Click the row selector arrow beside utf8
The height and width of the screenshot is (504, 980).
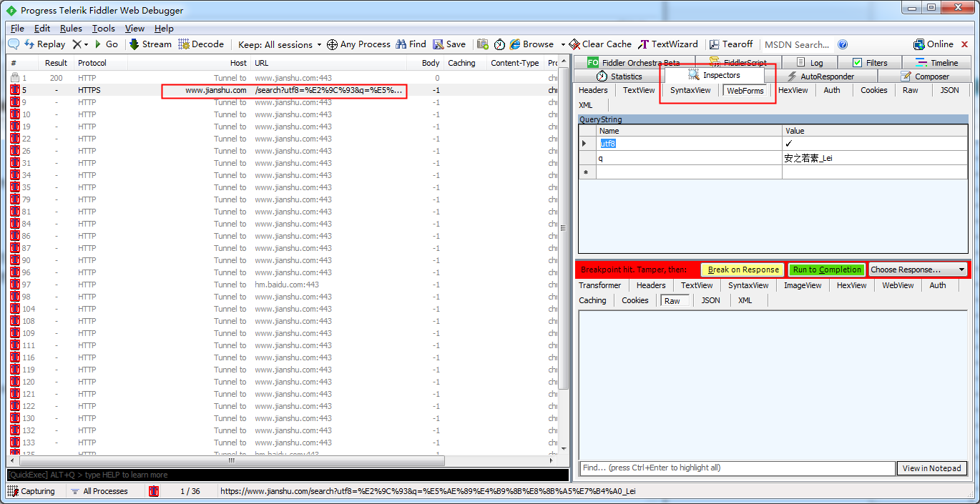(x=587, y=144)
